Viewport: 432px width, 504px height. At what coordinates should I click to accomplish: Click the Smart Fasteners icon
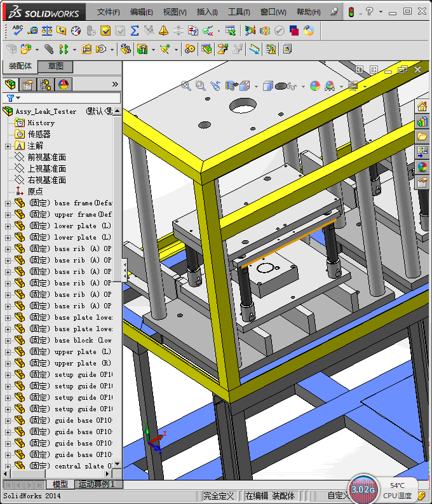click(86, 49)
